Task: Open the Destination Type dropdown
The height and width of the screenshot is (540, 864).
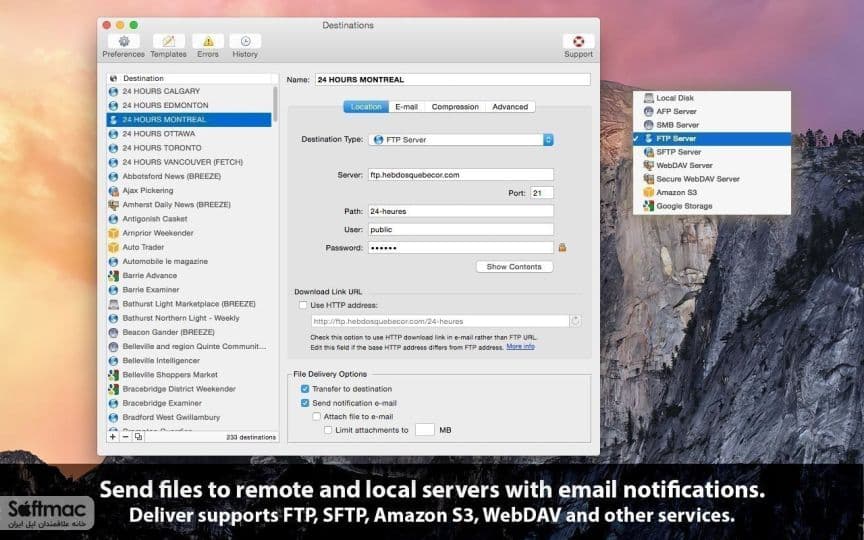Action: 461,140
